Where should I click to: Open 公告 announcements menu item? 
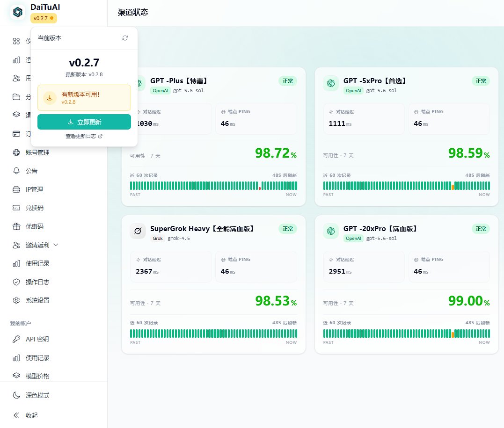click(x=31, y=171)
